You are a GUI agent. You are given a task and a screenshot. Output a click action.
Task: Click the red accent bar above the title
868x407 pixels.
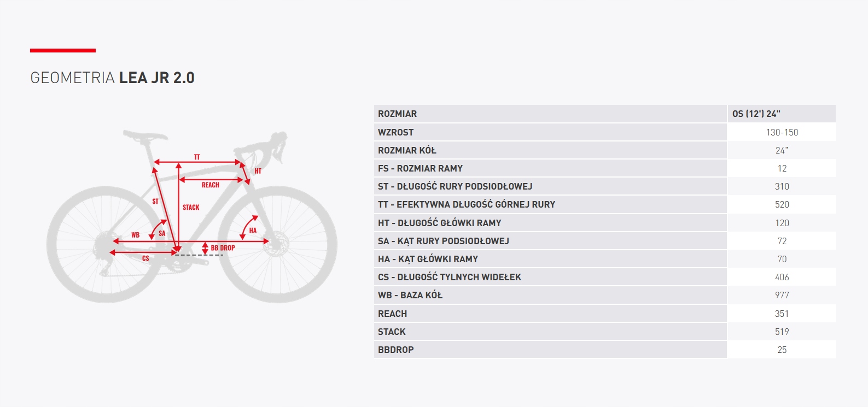pyautogui.click(x=63, y=51)
